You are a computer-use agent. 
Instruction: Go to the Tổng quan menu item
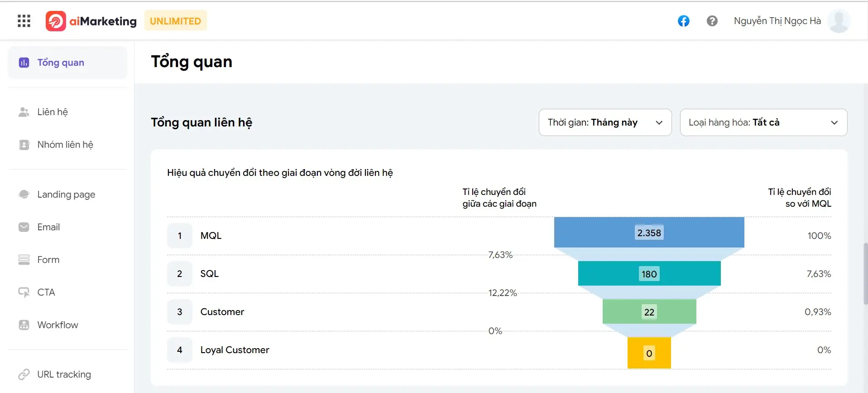coord(67,63)
